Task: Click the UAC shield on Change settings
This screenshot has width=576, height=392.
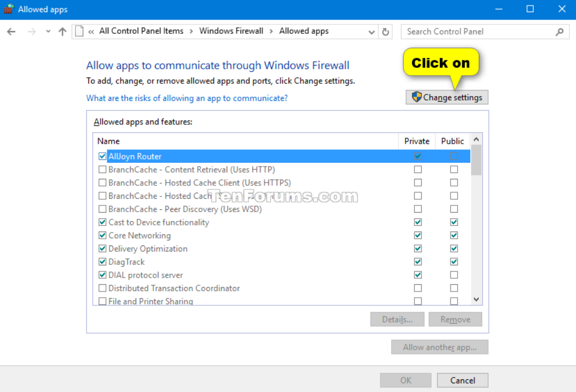Action: point(415,97)
